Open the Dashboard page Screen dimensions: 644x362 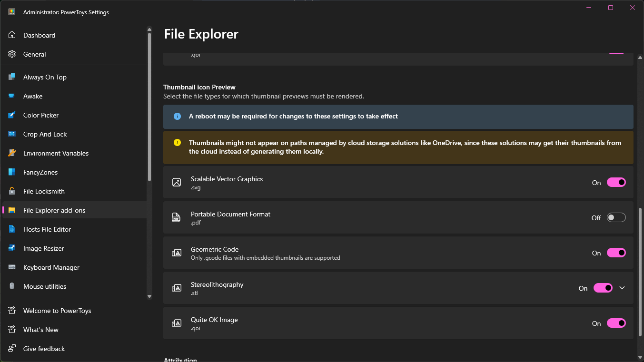pos(75,35)
